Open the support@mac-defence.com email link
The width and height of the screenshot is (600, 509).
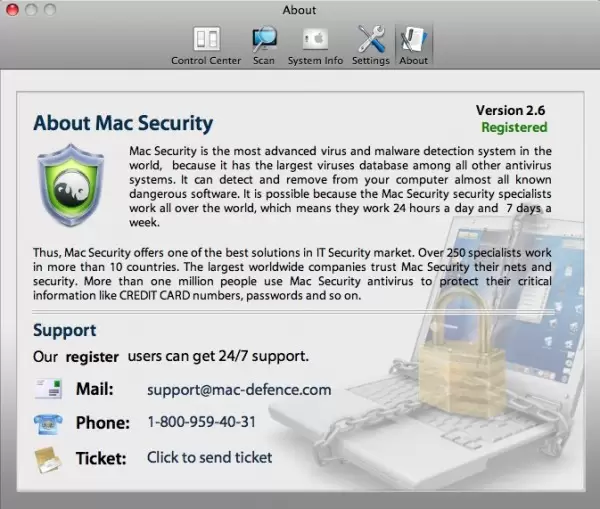(x=239, y=389)
